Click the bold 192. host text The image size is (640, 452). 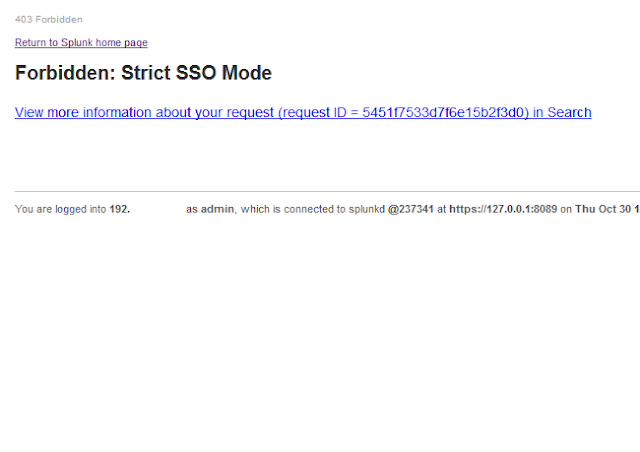click(x=120, y=209)
